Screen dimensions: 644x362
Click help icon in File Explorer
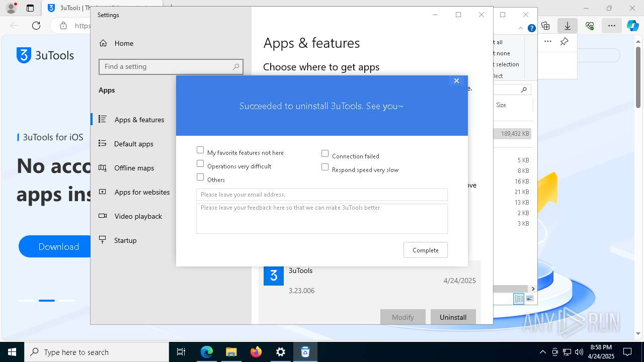[x=531, y=28]
